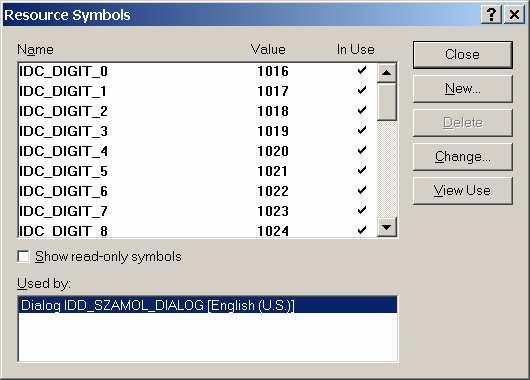Select the IDC_DIGIT_3 symbol row
This screenshot has width=530, height=380.
coord(197,131)
